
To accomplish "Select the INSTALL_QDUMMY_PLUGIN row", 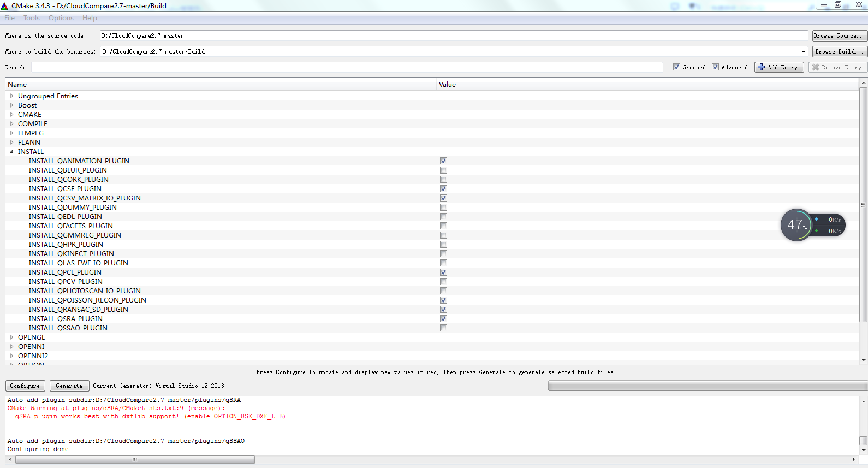I will (x=432, y=208).
